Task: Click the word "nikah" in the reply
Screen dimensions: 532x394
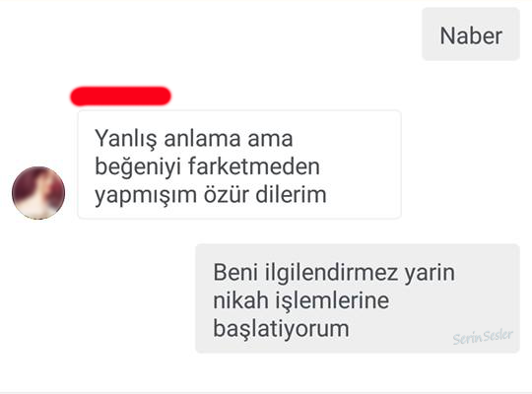Action: (x=240, y=300)
